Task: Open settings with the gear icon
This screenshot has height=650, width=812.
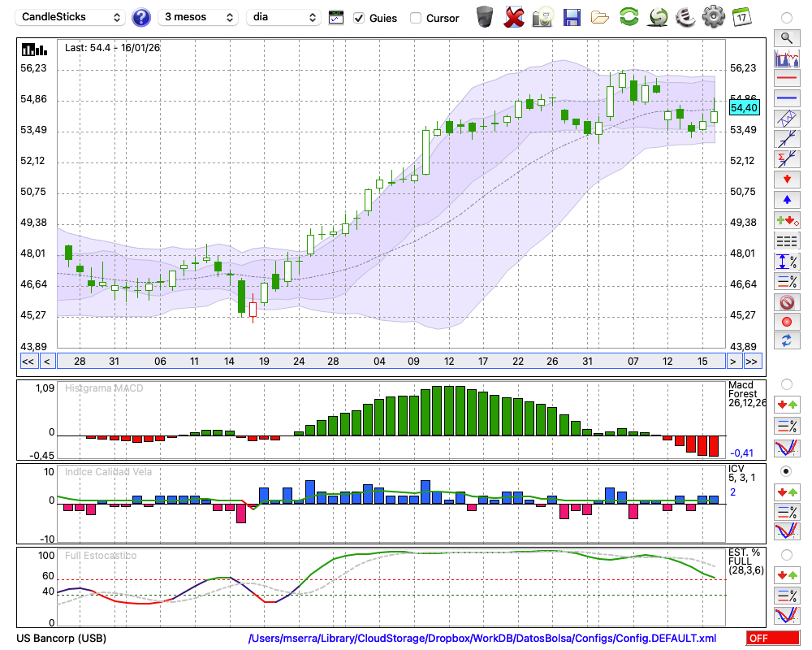Action: click(x=713, y=16)
